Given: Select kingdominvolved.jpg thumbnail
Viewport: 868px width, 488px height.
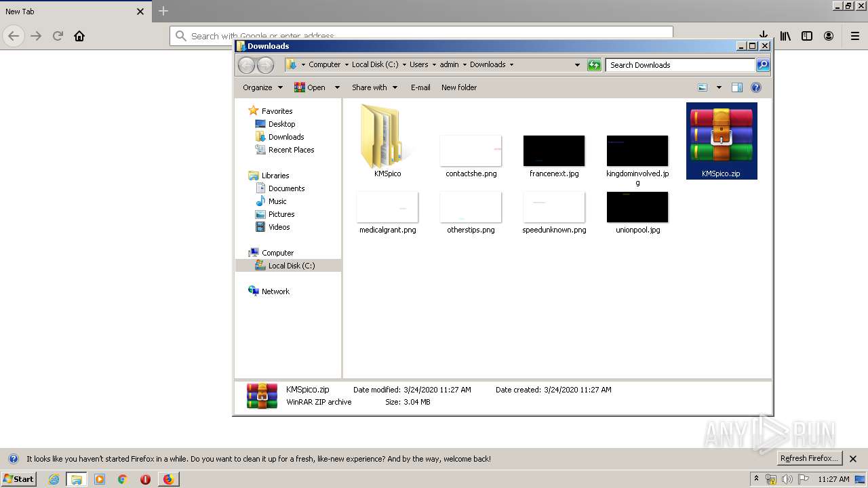Looking at the screenshot, I should point(637,150).
